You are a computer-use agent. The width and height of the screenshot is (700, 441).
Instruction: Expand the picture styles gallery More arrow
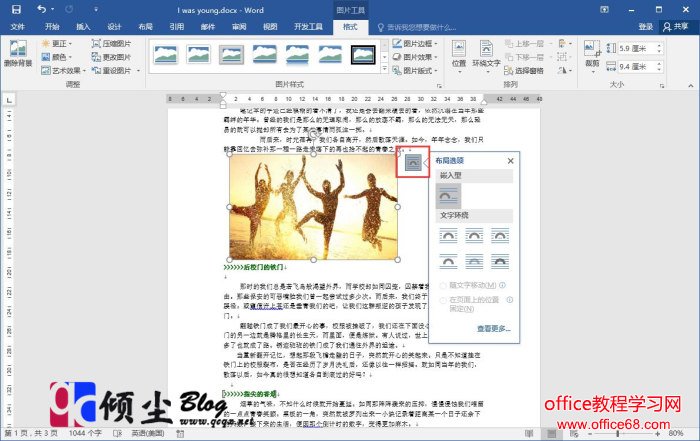point(384,68)
